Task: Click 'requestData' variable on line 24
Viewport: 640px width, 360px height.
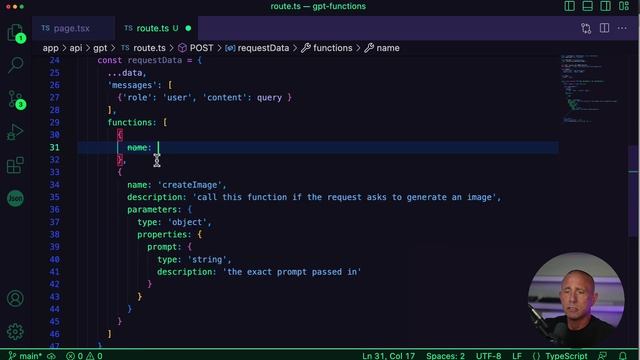Action: point(155,60)
